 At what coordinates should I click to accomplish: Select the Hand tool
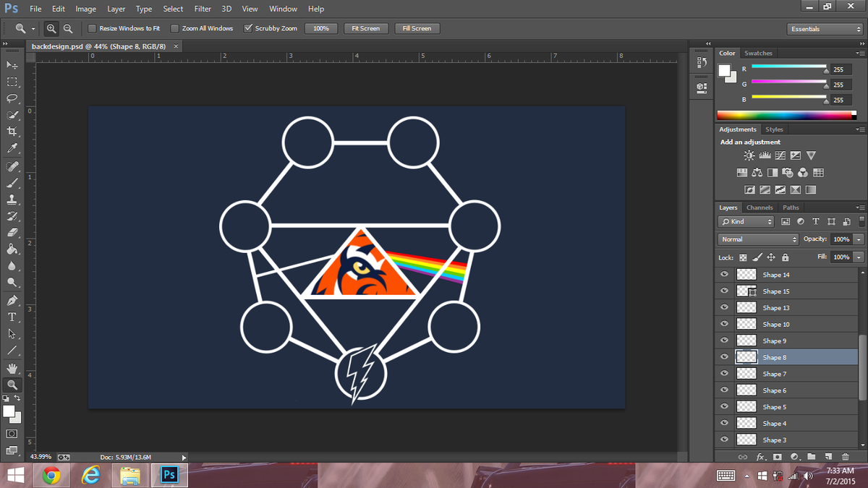coord(12,368)
